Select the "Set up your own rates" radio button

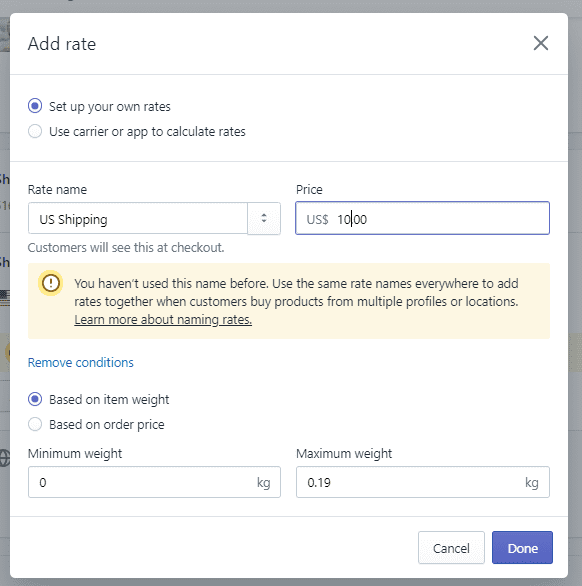coord(35,106)
